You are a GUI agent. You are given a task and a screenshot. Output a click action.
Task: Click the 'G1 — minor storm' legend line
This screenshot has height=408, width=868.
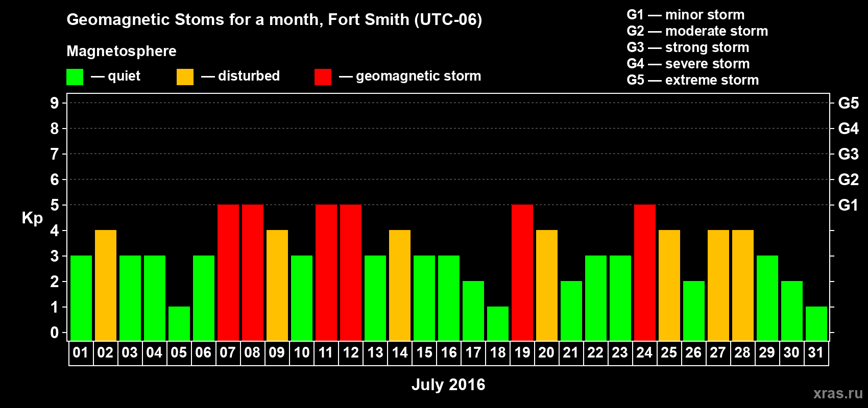pyautogui.click(x=686, y=15)
